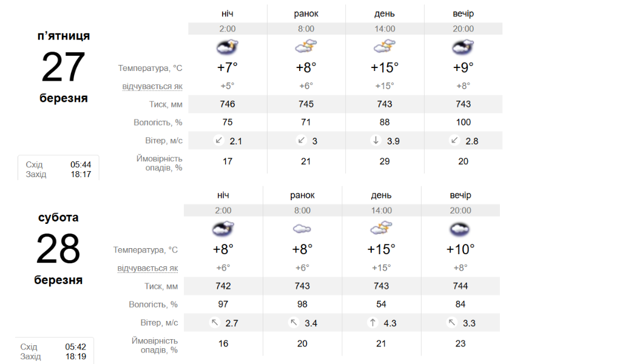Click Friday's morning partly sunny weather icon

[306, 47]
